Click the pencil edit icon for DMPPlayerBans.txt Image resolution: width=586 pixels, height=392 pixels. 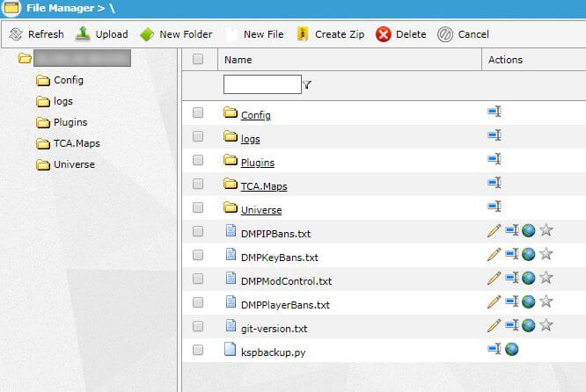tap(494, 301)
